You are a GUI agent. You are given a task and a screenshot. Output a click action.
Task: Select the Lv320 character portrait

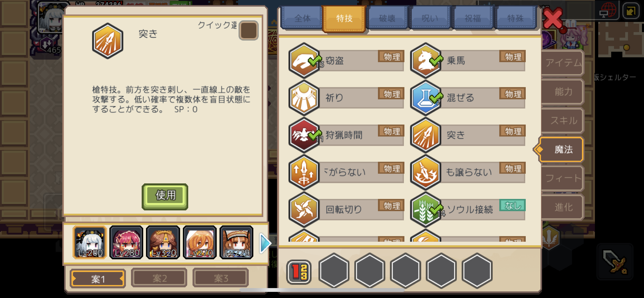(163, 242)
